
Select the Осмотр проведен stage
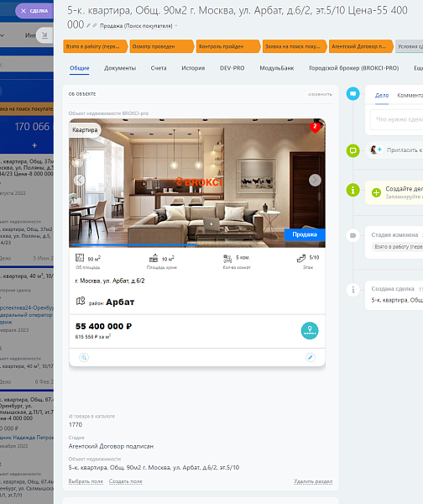tap(162, 46)
